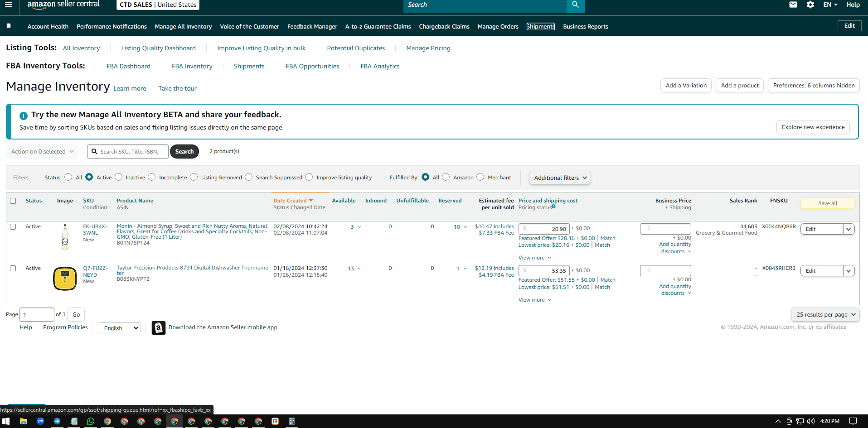Click the Save all button

[827, 203]
